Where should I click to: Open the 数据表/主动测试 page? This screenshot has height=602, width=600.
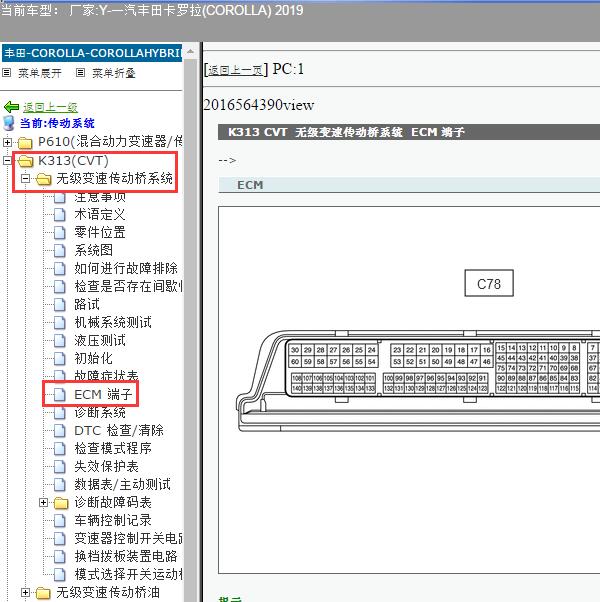[122, 485]
